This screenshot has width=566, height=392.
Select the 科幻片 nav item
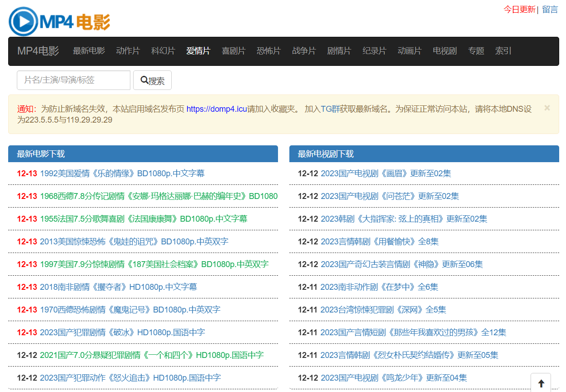click(163, 51)
